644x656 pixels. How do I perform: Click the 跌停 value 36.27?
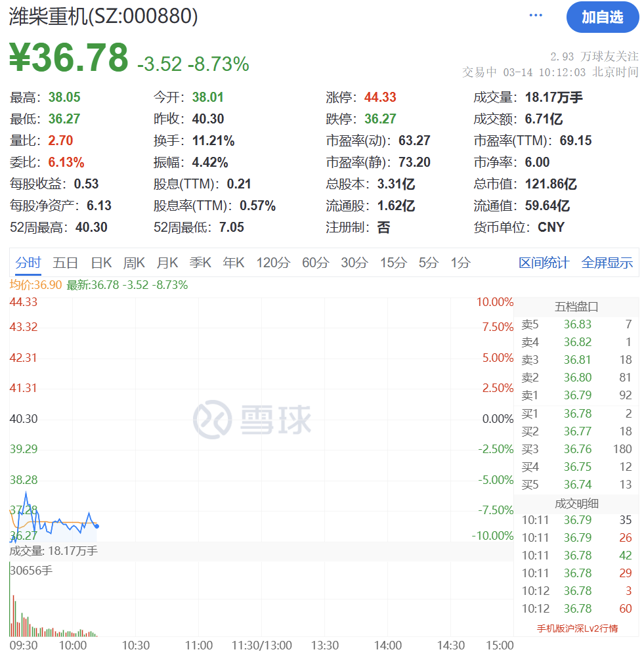click(x=380, y=120)
